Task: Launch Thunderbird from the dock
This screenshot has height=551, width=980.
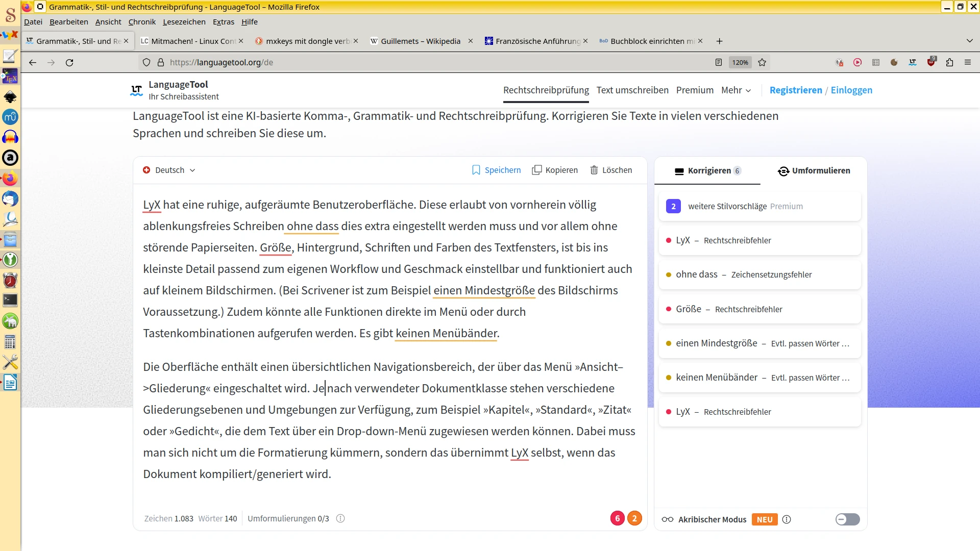Action: pos(10,199)
